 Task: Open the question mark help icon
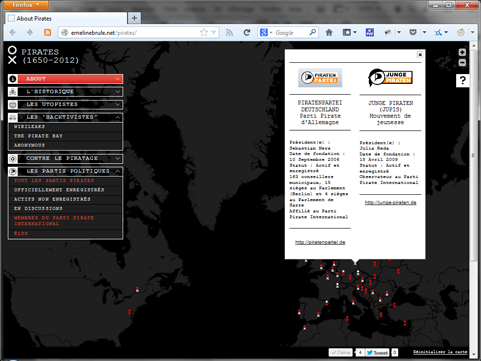[x=462, y=80]
